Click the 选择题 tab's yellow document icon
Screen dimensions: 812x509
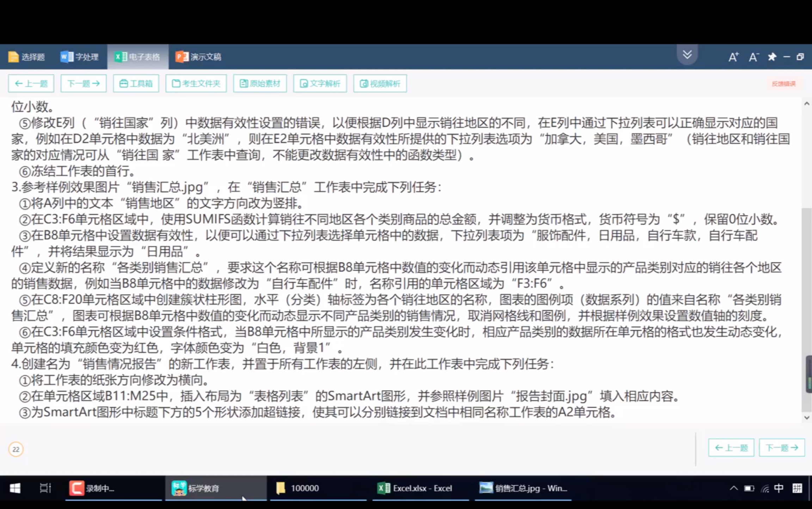pos(13,57)
